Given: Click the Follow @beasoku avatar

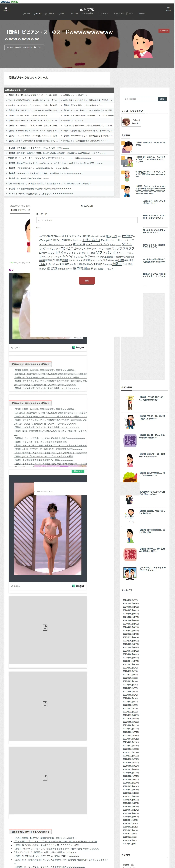Looking at the screenshot, I should click(126, 122).
